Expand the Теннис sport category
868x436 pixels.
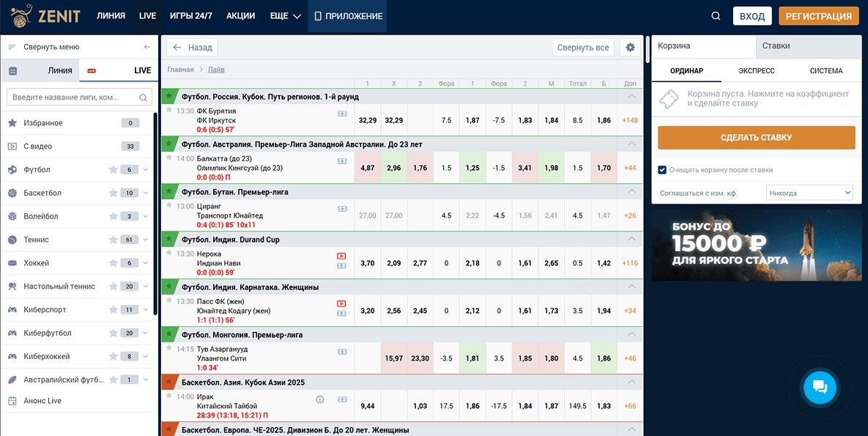tap(146, 240)
